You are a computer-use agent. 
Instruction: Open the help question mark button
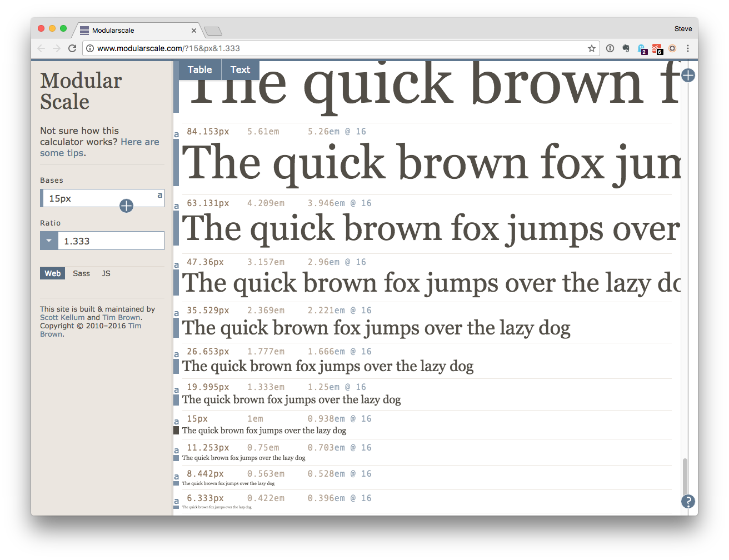pyautogui.click(x=688, y=502)
